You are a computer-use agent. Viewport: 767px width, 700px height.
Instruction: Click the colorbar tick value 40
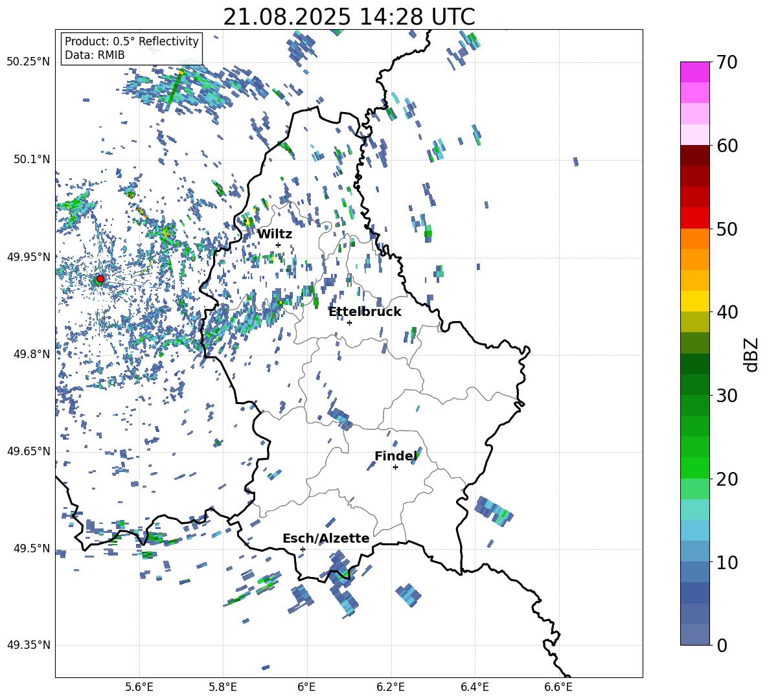[x=726, y=312]
